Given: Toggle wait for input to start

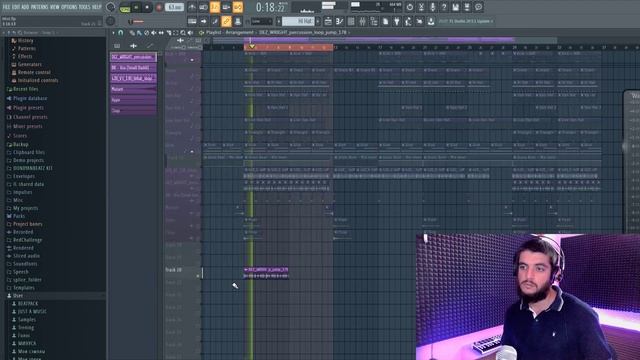Looking at the screenshot, I should tap(203, 7).
